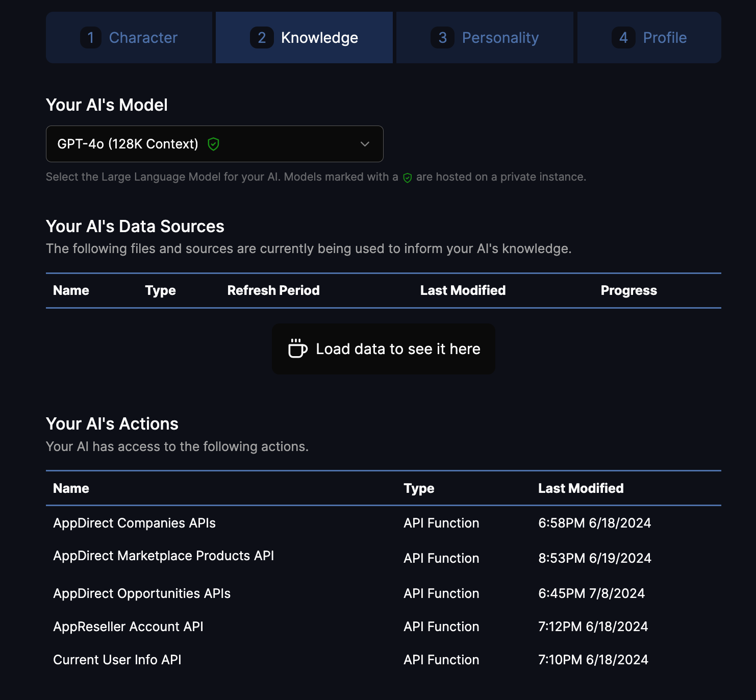Select the Knowledge step tab
756x700 pixels.
point(304,38)
